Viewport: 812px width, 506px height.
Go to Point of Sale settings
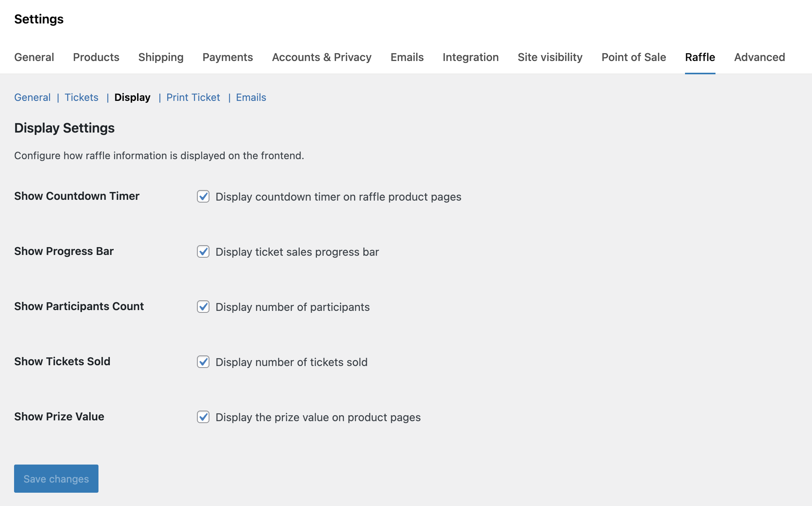click(633, 57)
